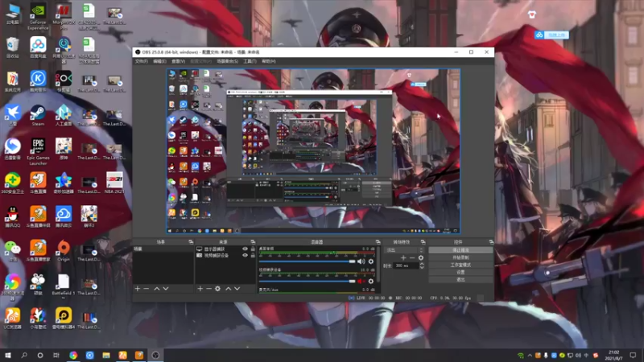Screen dimensions: 644x362
Task: Open source properties gear in Sources panel
Action: tap(217, 289)
